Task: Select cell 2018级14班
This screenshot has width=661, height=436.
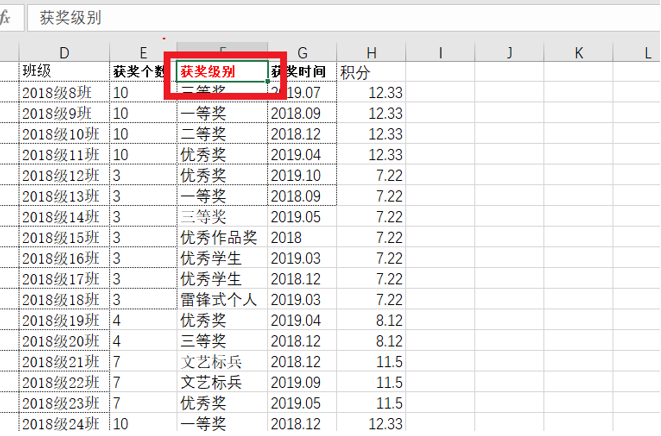Action: (64, 217)
